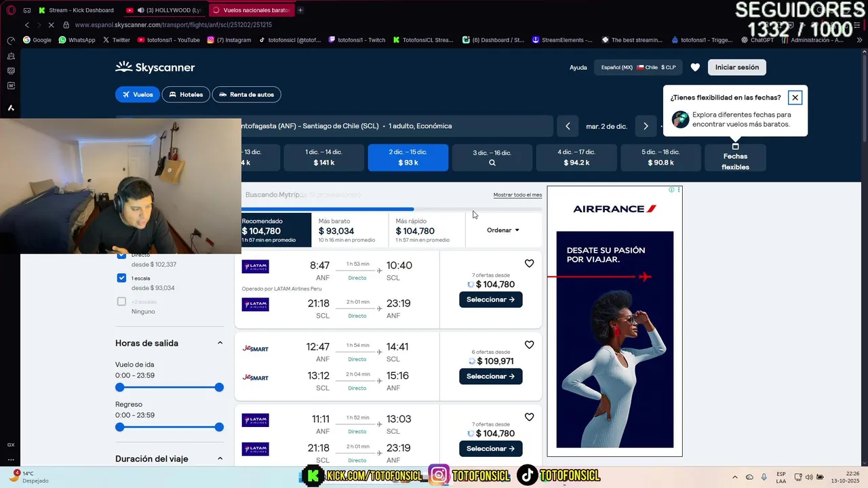
Task: Switch to Stream - Kick Dashboard browser tab
Action: pos(77,10)
